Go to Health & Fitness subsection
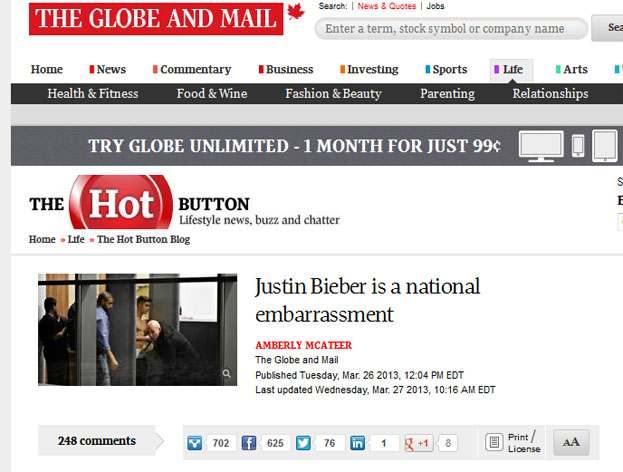This screenshot has width=623, height=472. click(x=93, y=94)
